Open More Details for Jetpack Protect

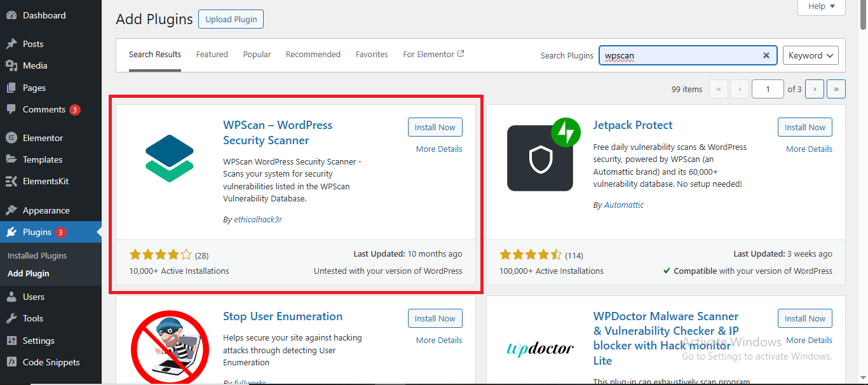click(x=809, y=149)
